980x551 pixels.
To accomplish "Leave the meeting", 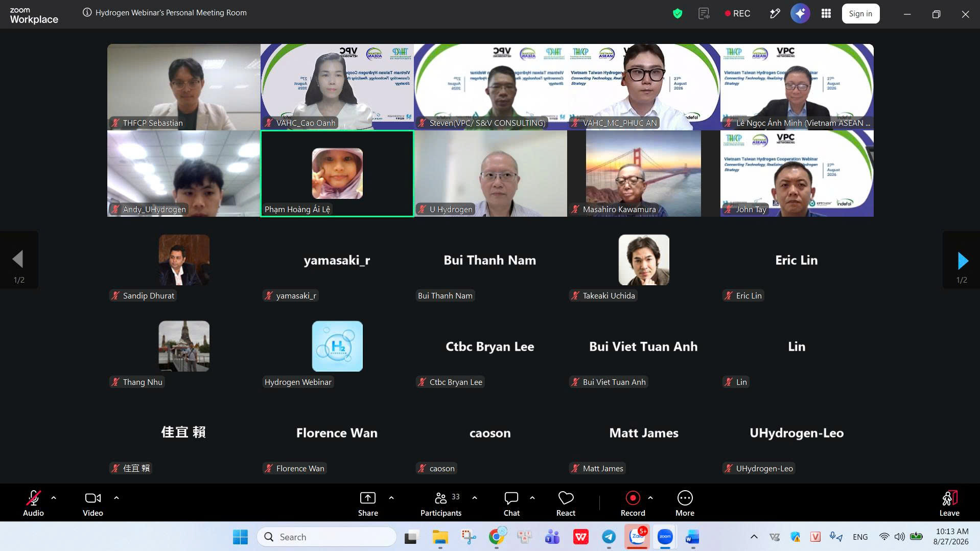I will 949,503.
